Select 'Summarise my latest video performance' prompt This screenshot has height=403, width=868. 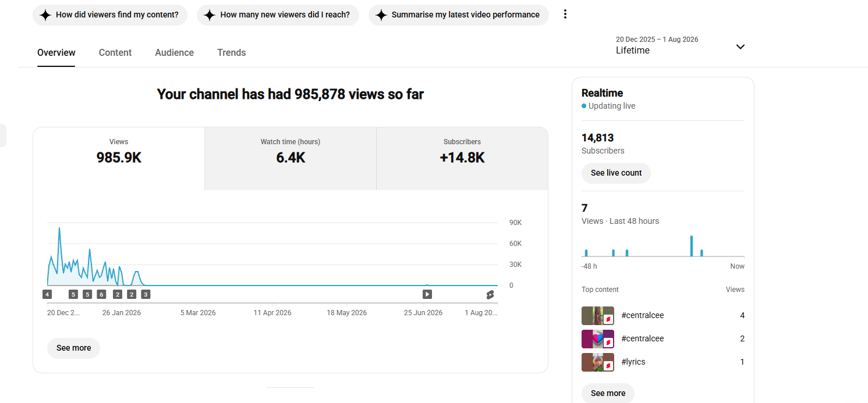point(459,15)
